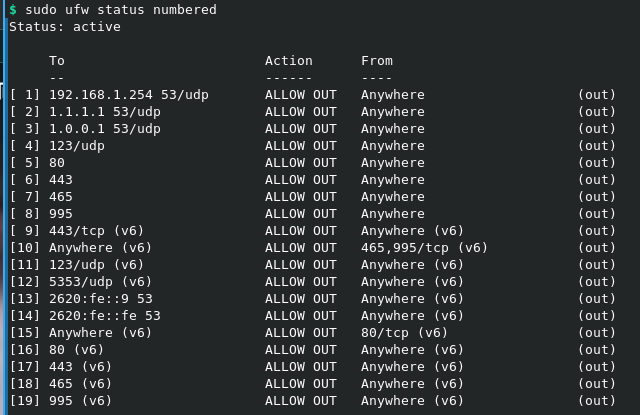This screenshot has height=415, width=640.
Task: Click the '1.1.1.1 53/udp' rule destination
Action: (x=104, y=112)
